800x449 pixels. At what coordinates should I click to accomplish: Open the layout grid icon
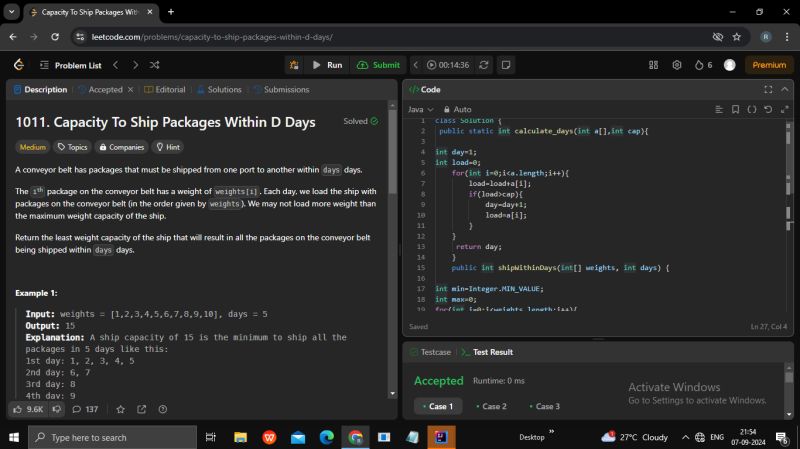653,65
